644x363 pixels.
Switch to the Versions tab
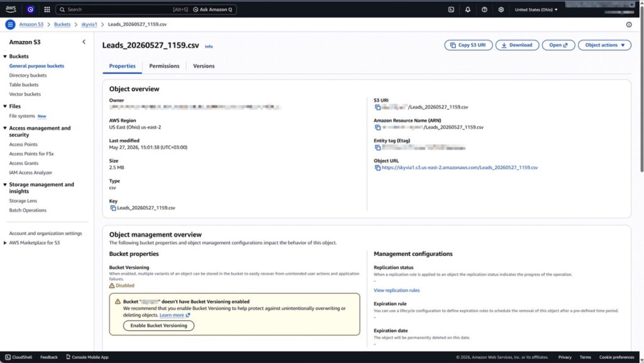(204, 66)
